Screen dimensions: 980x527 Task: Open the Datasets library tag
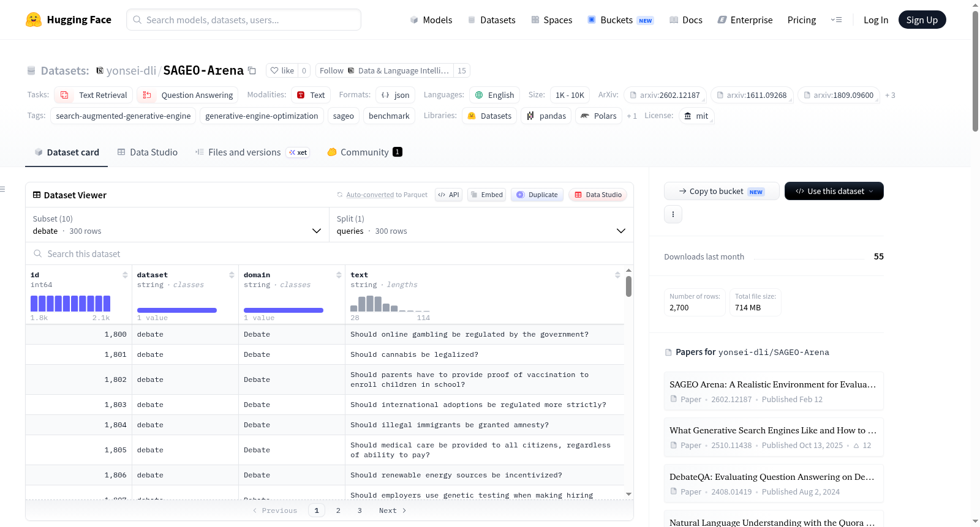[489, 116]
